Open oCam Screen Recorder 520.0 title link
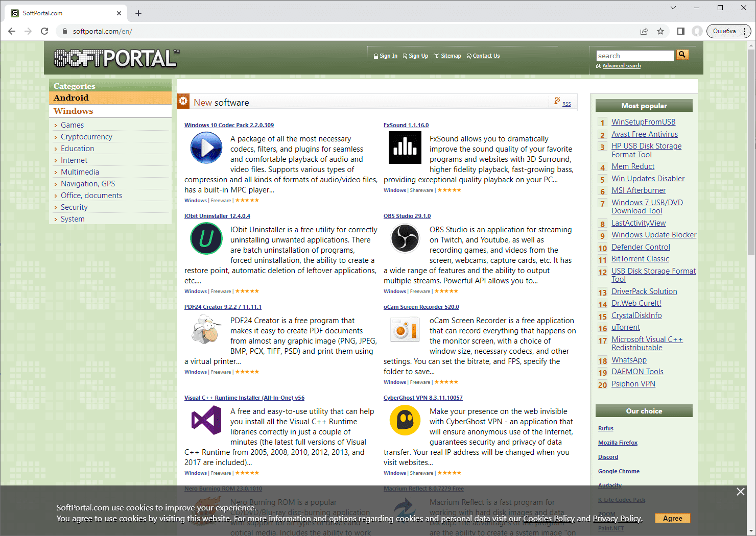 [x=421, y=307]
